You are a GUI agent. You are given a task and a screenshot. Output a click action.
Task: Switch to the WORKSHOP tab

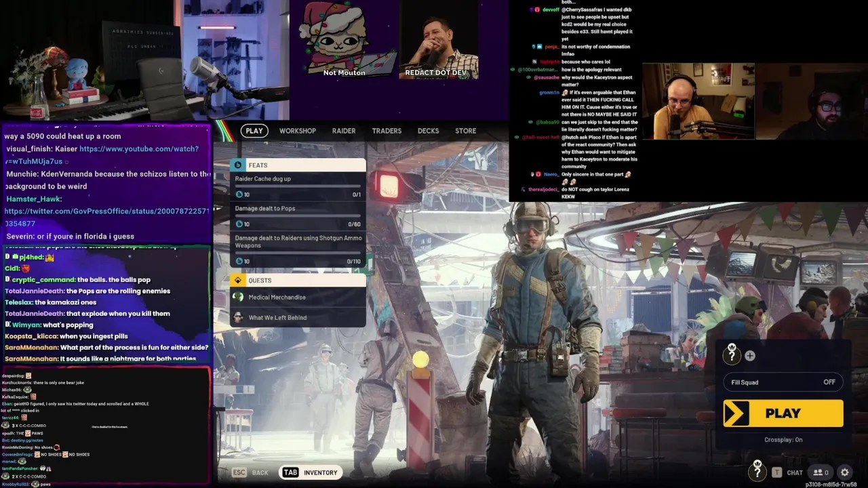[298, 131]
